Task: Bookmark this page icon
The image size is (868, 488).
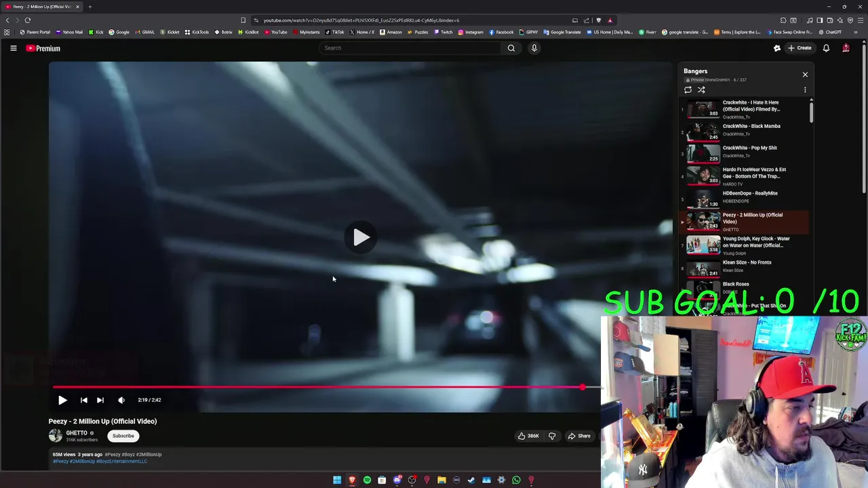Action: (x=243, y=20)
